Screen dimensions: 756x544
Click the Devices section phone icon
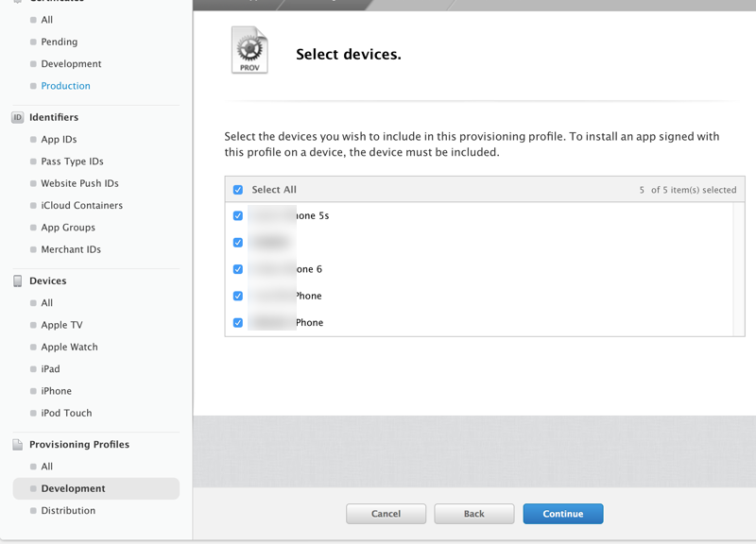pyautogui.click(x=17, y=281)
